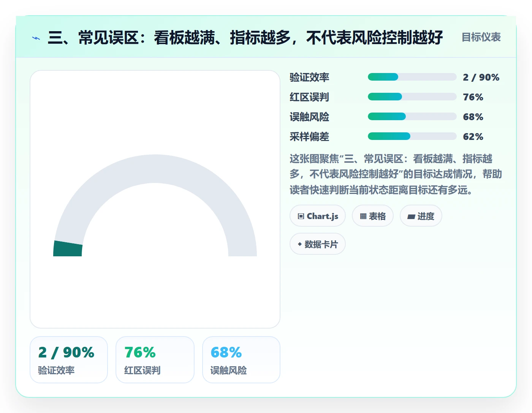Click the 表格 tag chip
Screen dimensions: 532x413
pos(373,216)
